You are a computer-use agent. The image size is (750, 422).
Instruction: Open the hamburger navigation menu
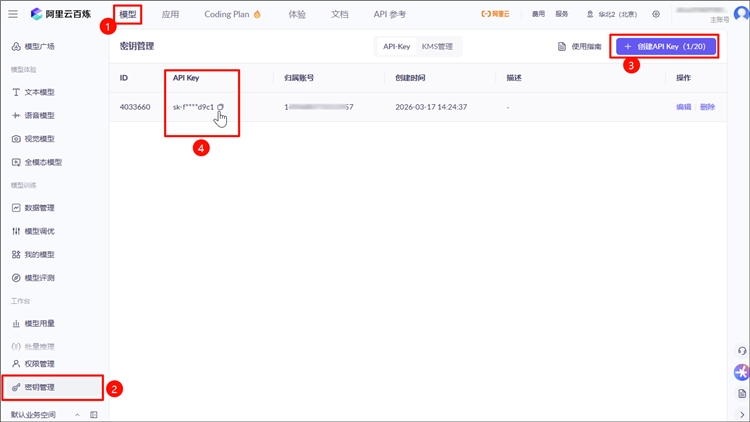pyautogui.click(x=13, y=14)
